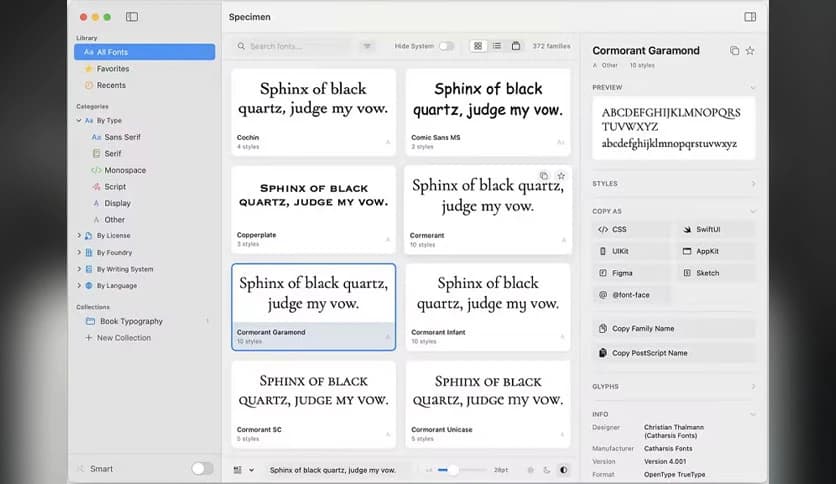Image resolution: width=836 pixels, height=484 pixels.
Task: Adjust the font size slider
Action: click(453, 469)
